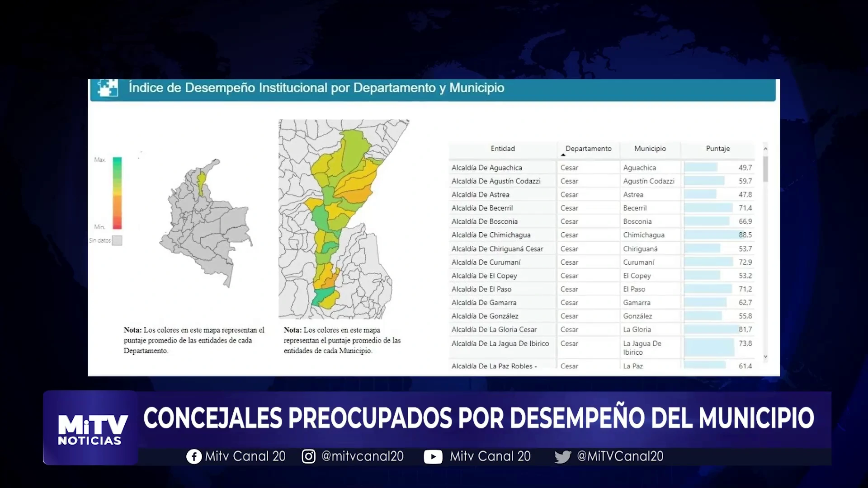This screenshot has height=488, width=868.
Task: Sort by the Entidad column header
Action: point(503,149)
